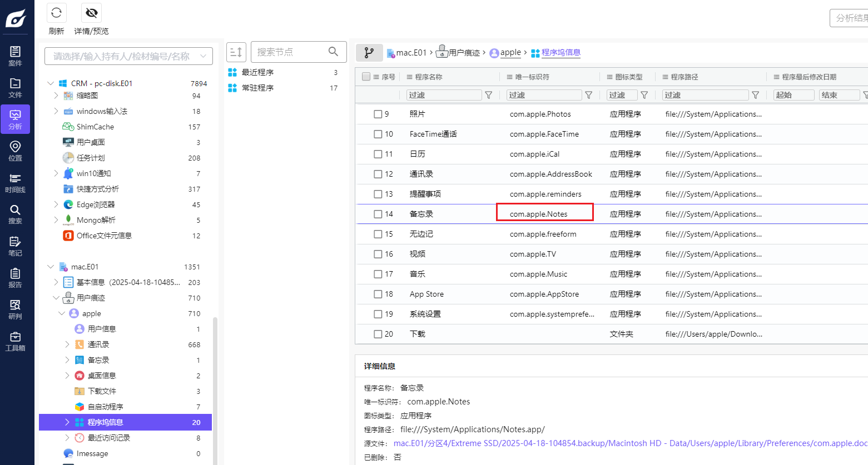This screenshot has height=465, width=868.
Task: Open the 笔记 section in sidebar
Action: 16,246
